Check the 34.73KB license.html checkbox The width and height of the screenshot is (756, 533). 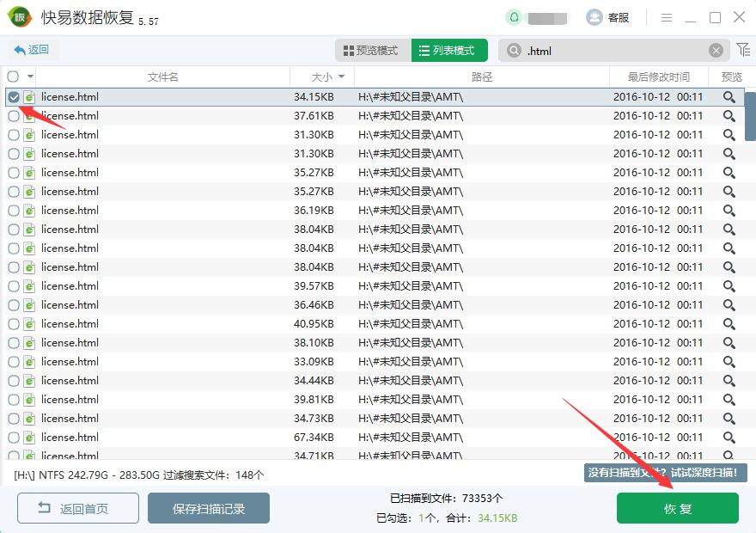coord(14,418)
